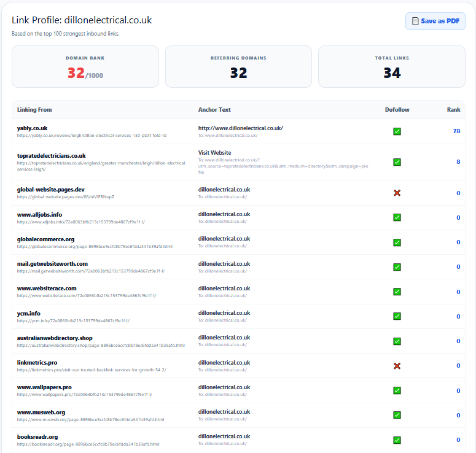Click the Dofollow column header
Screen dimensions: 476x453
pyautogui.click(x=397, y=109)
